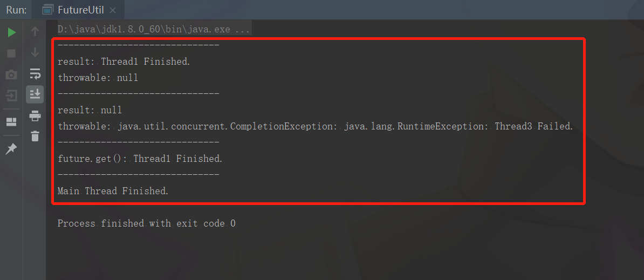Click the Run panel label

coord(16,10)
